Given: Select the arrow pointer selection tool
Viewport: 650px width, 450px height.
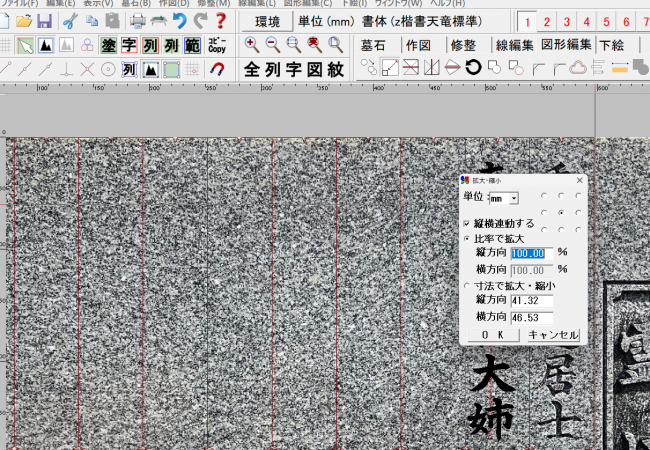Looking at the screenshot, I should (x=25, y=45).
